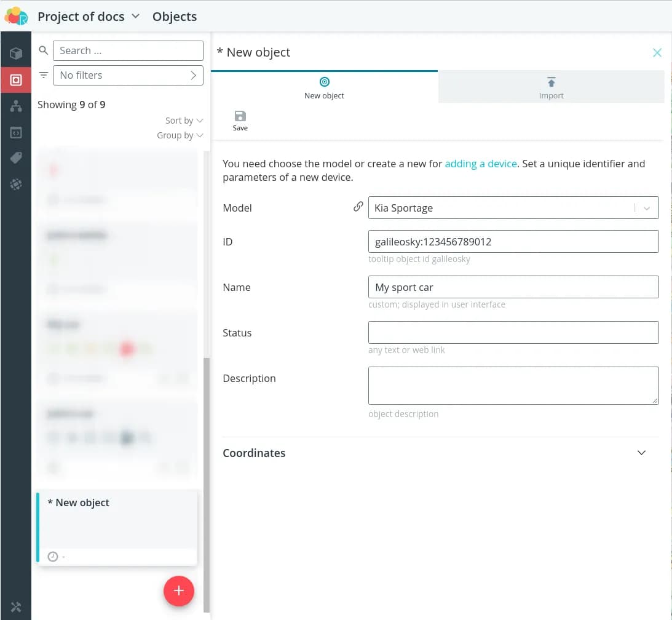The height and width of the screenshot is (620, 672).
Task: Select the New object tab
Action: pyautogui.click(x=324, y=87)
